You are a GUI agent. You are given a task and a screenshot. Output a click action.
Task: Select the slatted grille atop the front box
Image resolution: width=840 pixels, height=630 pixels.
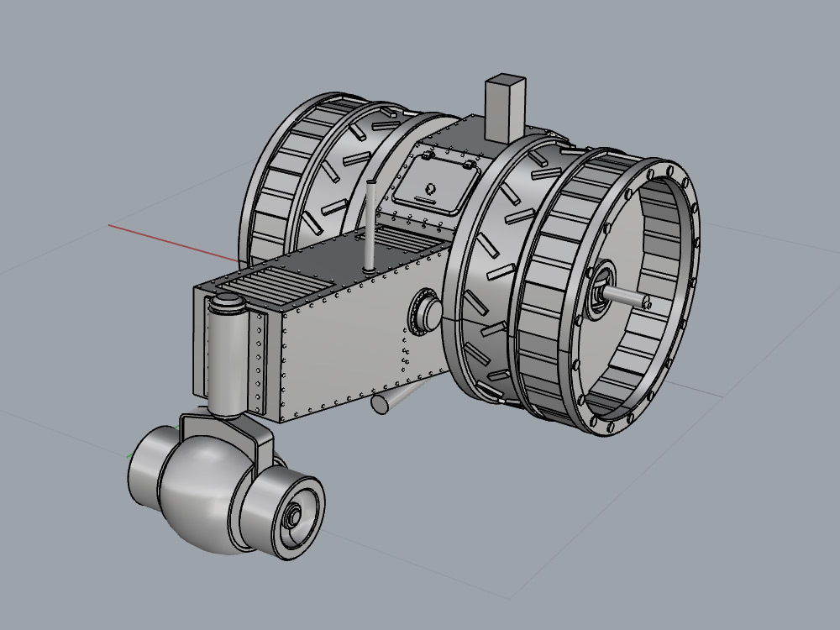coord(276,286)
